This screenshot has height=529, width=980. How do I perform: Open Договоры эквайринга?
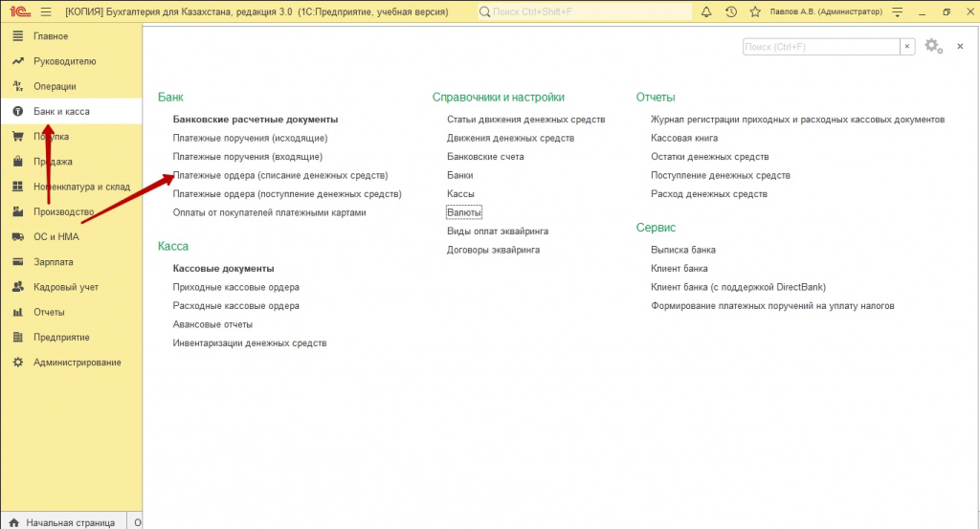(x=493, y=250)
